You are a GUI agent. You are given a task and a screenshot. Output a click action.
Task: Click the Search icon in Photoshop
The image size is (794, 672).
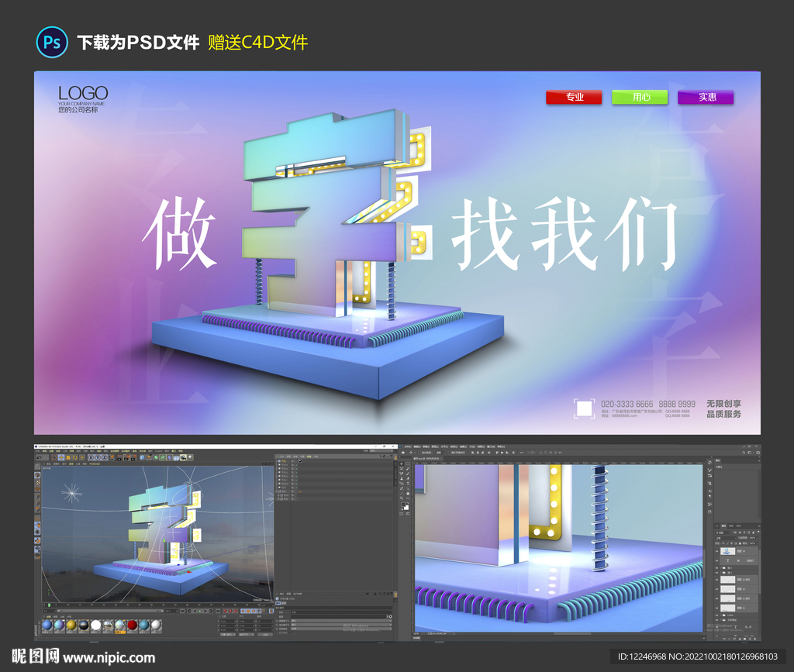coord(744,453)
